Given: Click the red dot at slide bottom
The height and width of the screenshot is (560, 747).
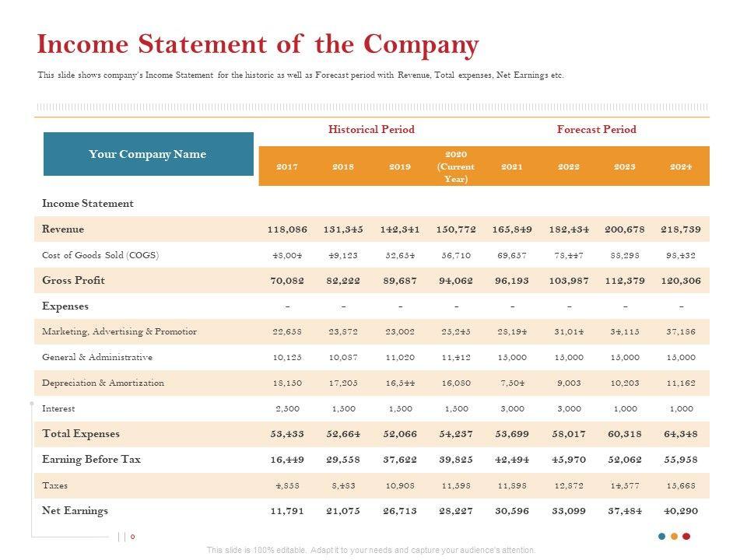Looking at the screenshot, I should click(x=686, y=536).
